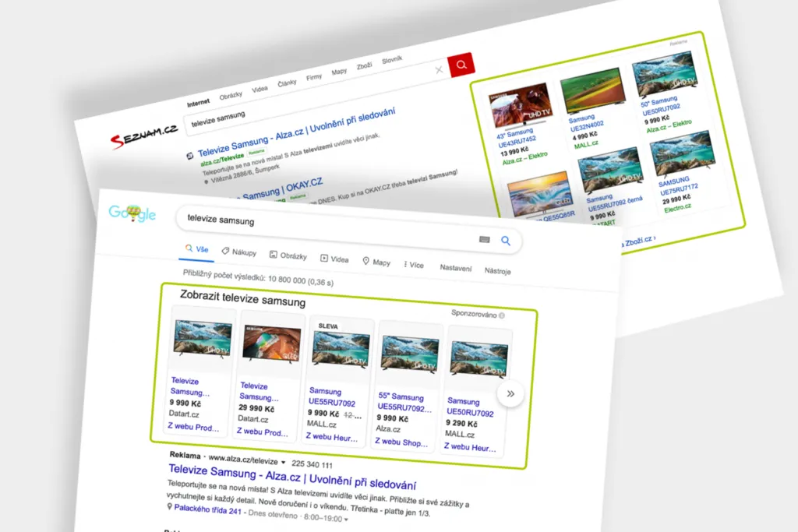The image size is (798, 532).
Task: Click Seznam's red search button
Action: coord(461,65)
